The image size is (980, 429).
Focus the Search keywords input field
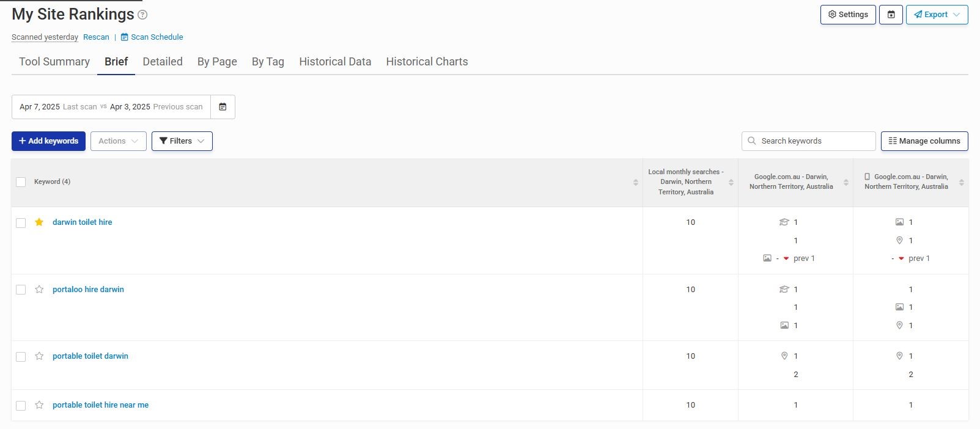click(x=813, y=141)
